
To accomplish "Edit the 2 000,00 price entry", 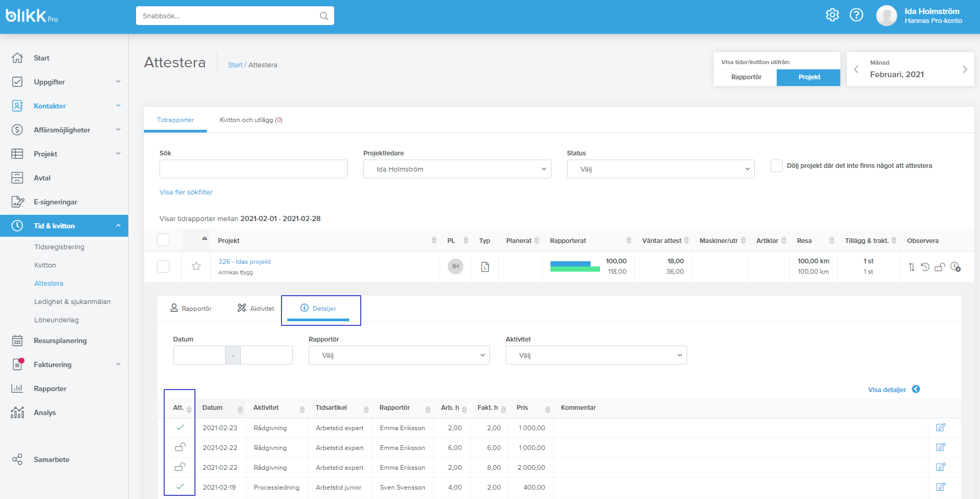I will pyautogui.click(x=941, y=467).
